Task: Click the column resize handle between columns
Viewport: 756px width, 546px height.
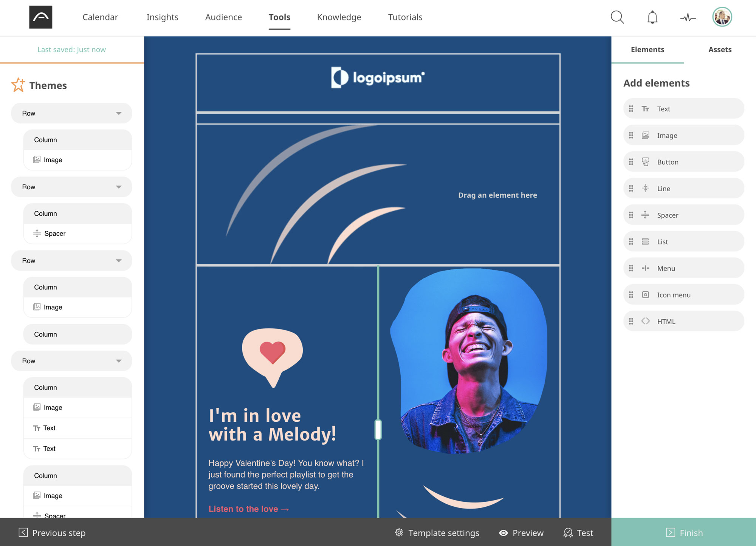Action: pyautogui.click(x=378, y=429)
